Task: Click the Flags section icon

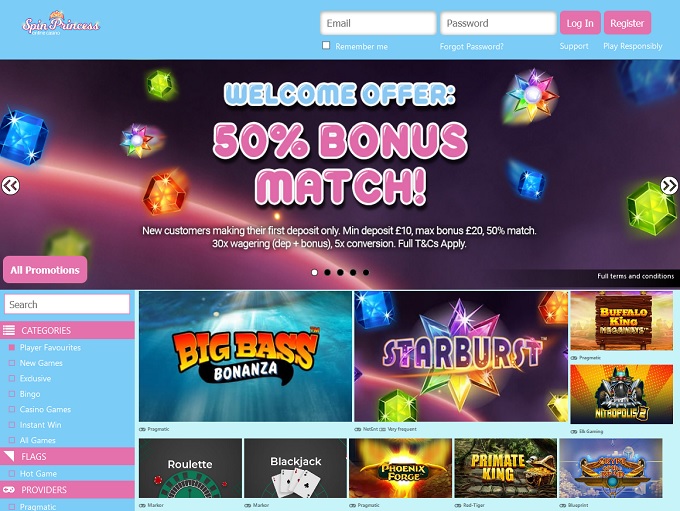Action: click(9, 456)
